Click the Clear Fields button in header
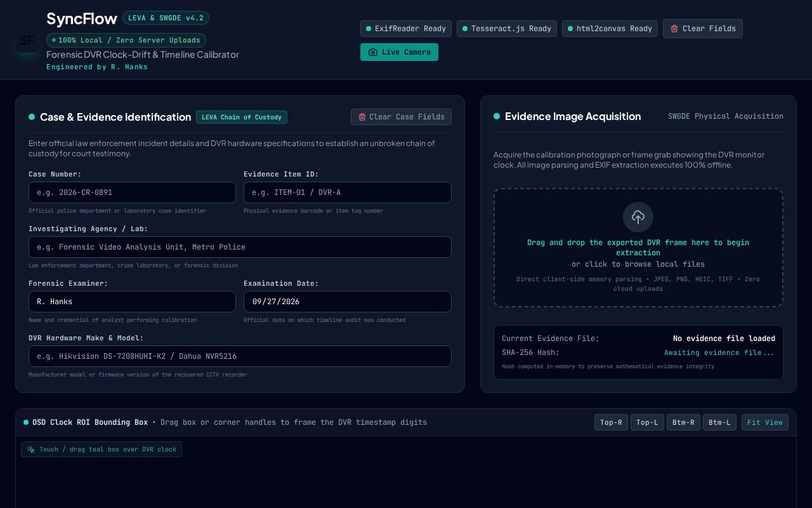 click(x=703, y=29)
